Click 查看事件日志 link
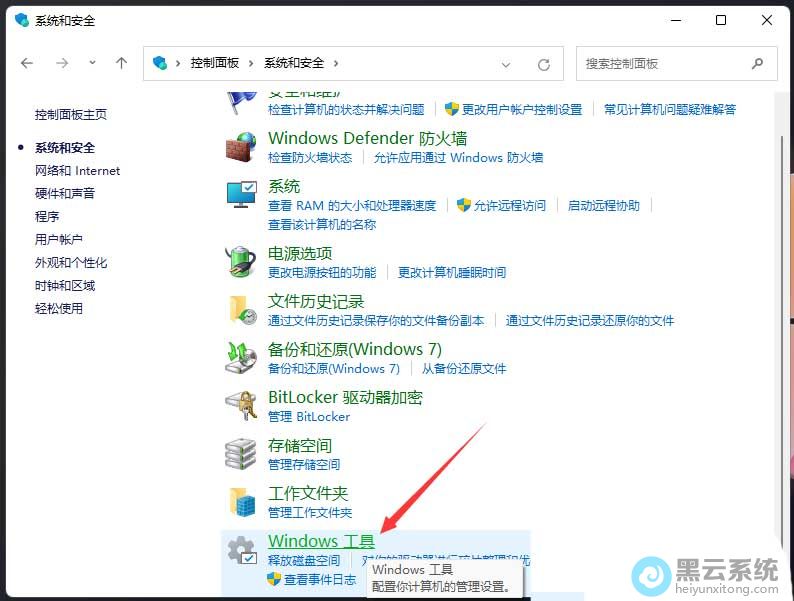Viewport: 794px width, 601px height. (320, 580)
